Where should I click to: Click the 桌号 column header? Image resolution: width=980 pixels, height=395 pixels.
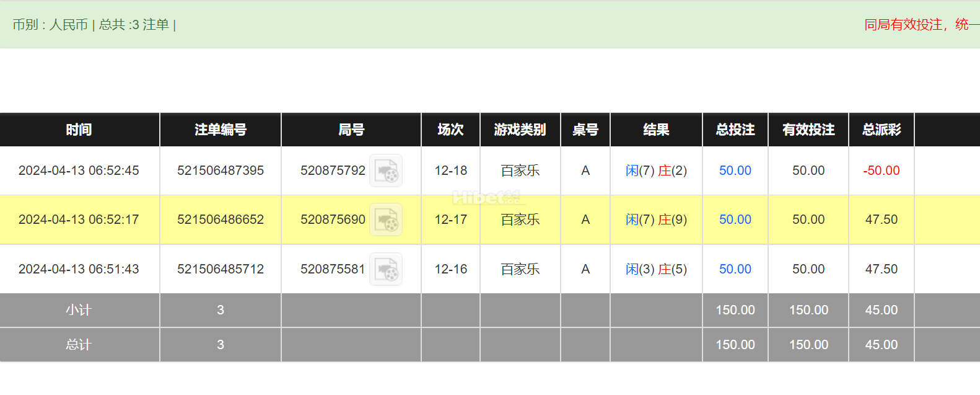tap(585, 130)
